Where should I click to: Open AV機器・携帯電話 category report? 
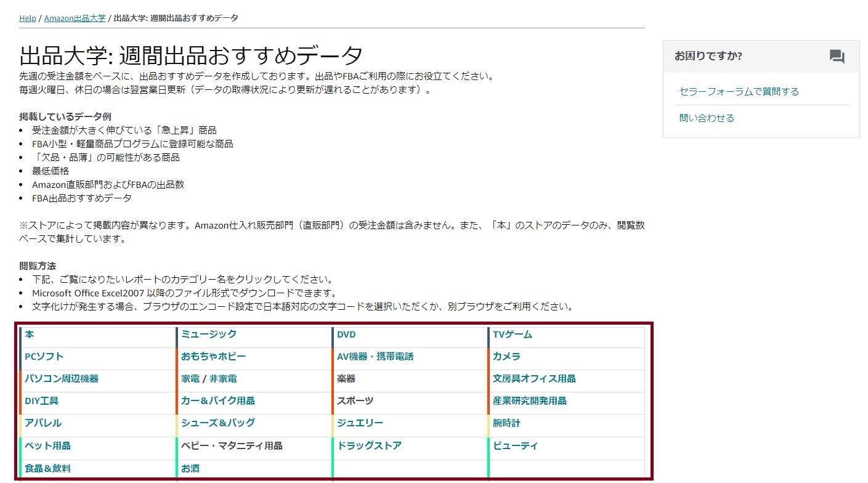[375, 357]
